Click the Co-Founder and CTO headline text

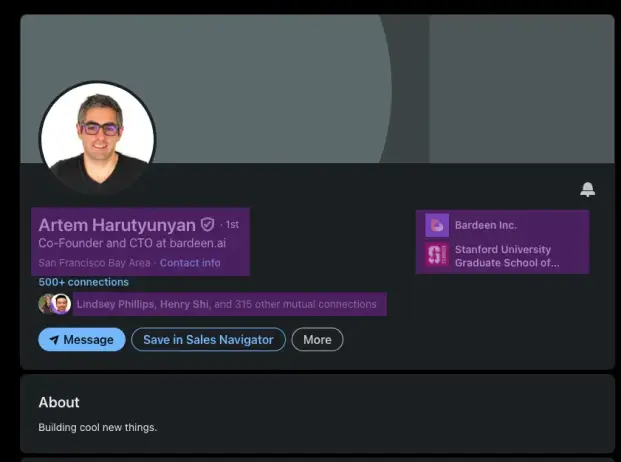(x=132, y=243)
